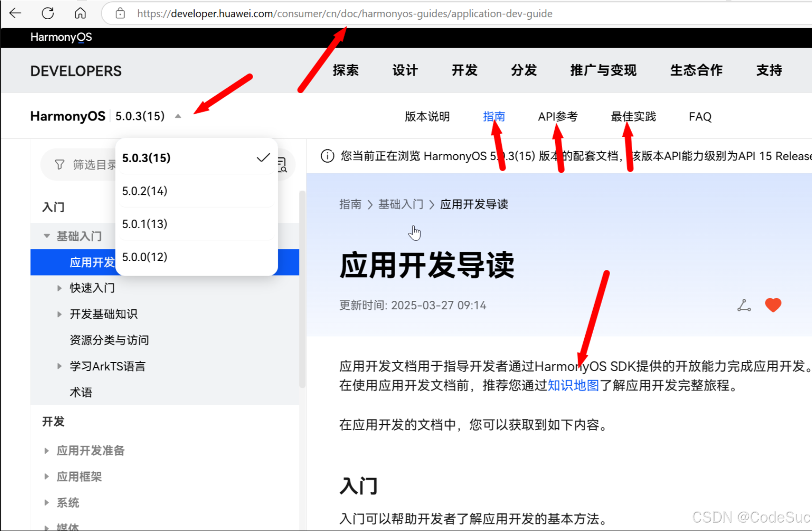Open the 开发 menu in the top navigation
Viewport: 812px width, 531px height.
tap(464, 70)
